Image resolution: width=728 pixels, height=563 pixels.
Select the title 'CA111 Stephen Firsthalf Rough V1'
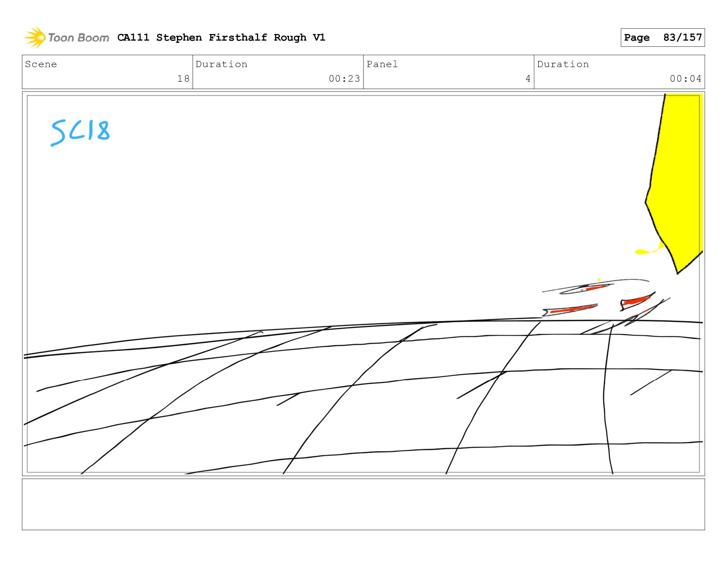pos(221,38)
